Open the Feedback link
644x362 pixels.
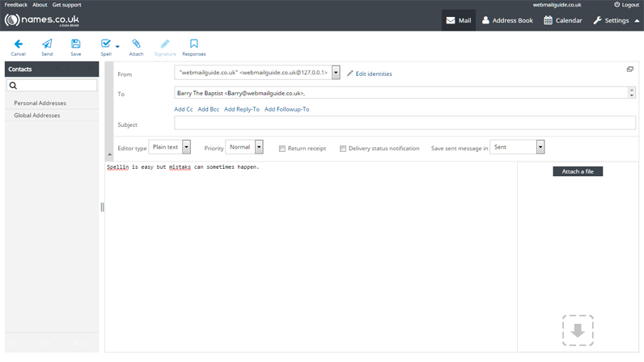click(x=15, y=5)
